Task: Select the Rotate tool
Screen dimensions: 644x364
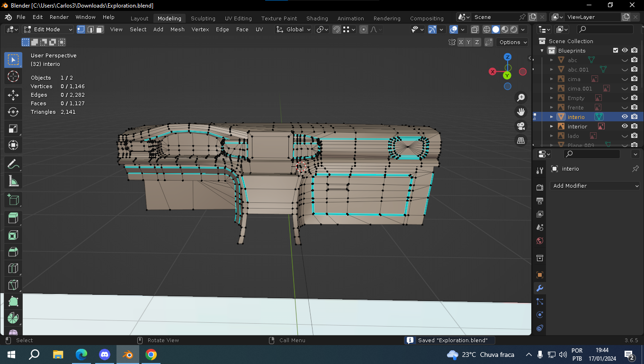Action: pos(13,112)
